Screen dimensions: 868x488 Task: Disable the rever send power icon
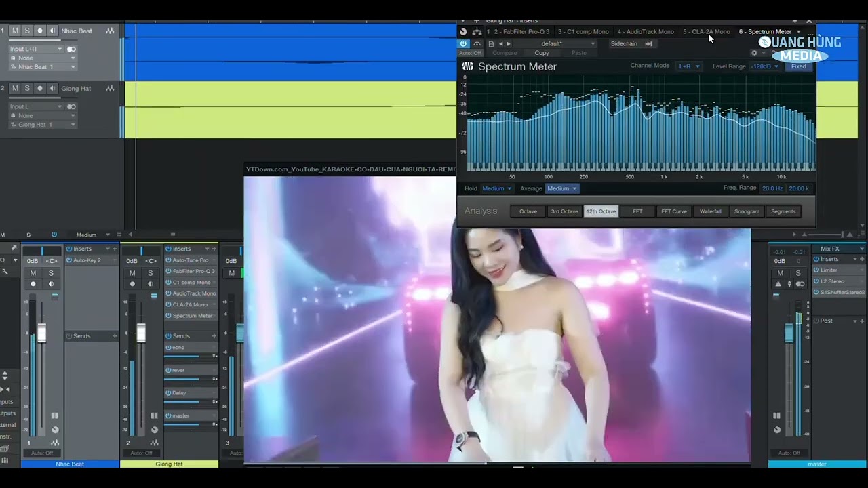click(x=169, y=370)
